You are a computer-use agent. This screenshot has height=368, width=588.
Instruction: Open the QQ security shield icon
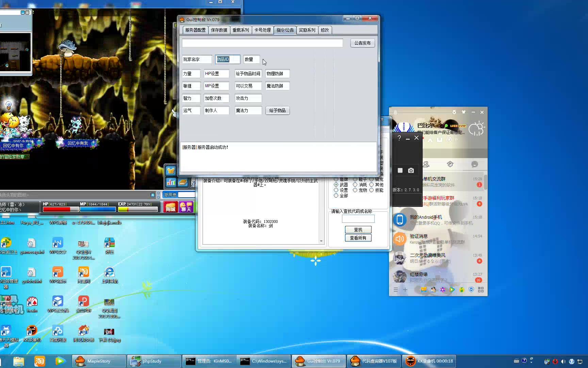tap(471, 290)
